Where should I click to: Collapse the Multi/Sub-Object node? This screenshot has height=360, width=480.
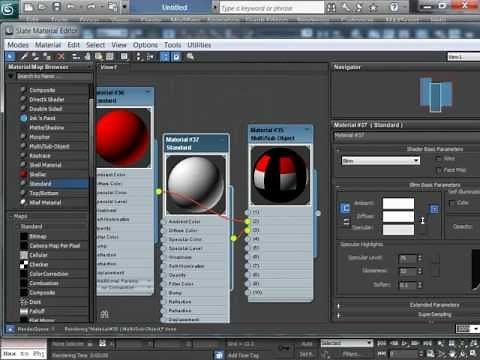pos(307,129)
